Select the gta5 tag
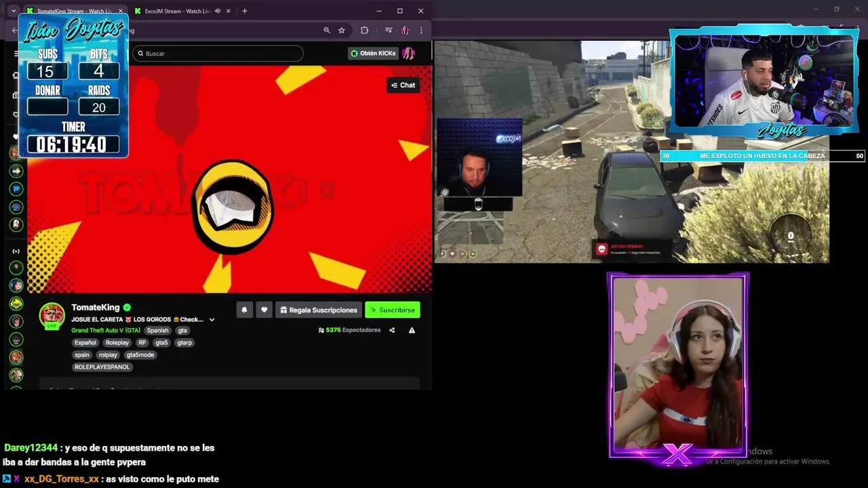The width and height of the screenshot is (868, 488). (161, 343)
